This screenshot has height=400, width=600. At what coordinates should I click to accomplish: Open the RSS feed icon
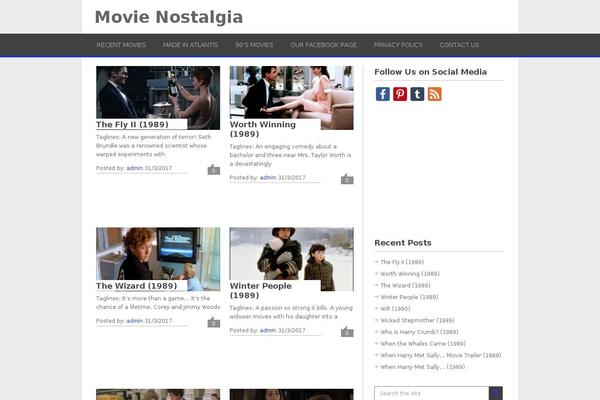click(x=434, y=94)
